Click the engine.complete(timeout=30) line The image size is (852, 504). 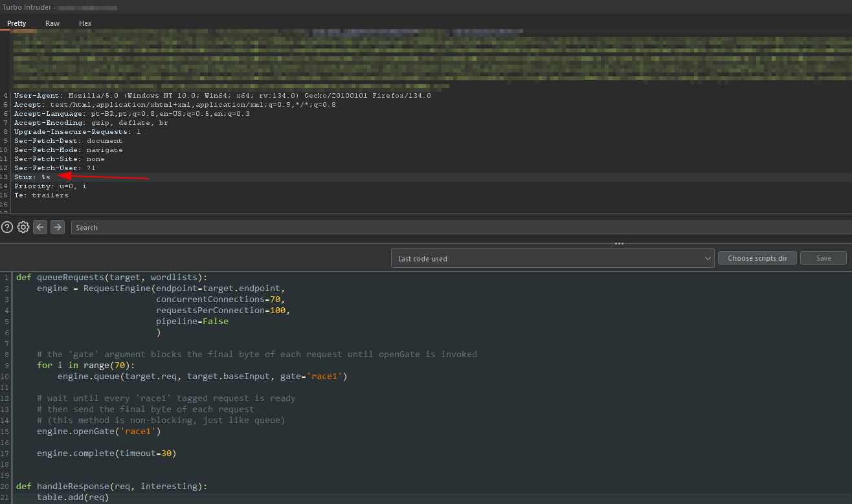pos(106,453)
